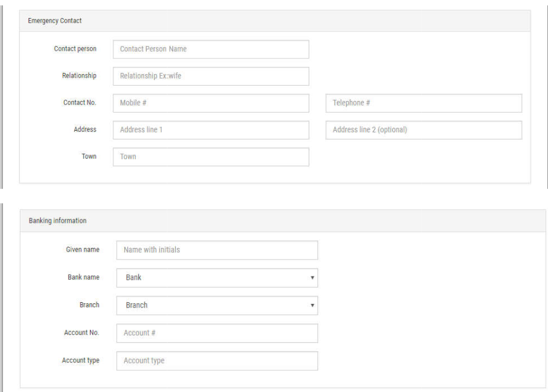Click the Emergency Contact panel header

click(x=55, y=21)
